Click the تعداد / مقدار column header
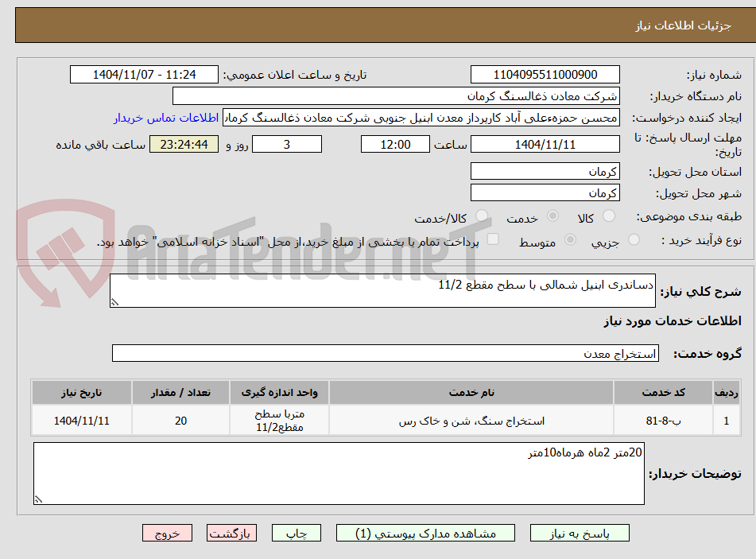756x559 pixels. coord(180,393)
